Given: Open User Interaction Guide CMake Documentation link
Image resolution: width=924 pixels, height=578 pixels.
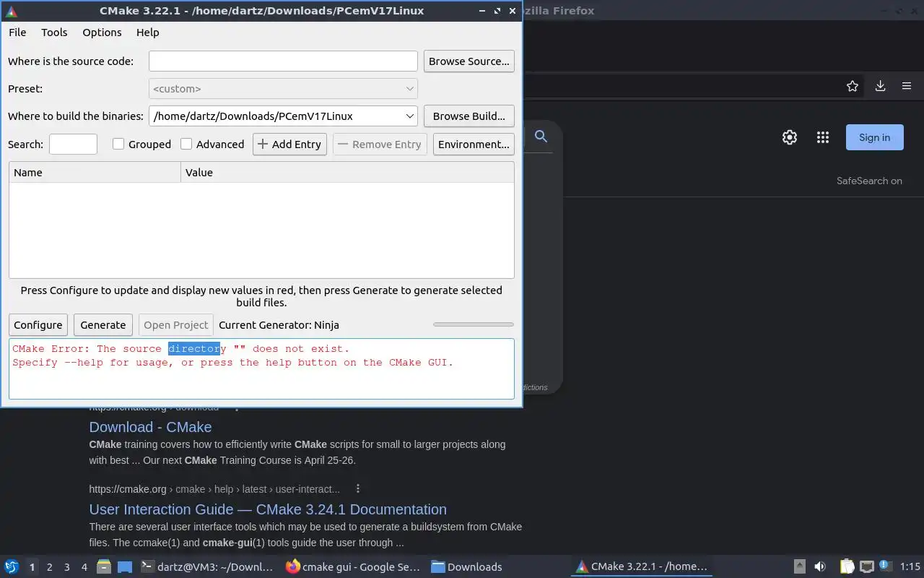Looking at the screenshot, I should pos(268,509).
